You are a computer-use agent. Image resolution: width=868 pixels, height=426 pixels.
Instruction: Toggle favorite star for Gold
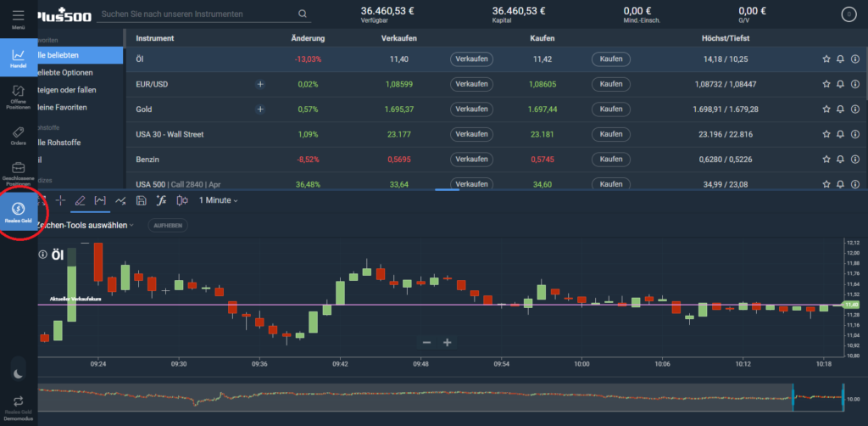826,109
